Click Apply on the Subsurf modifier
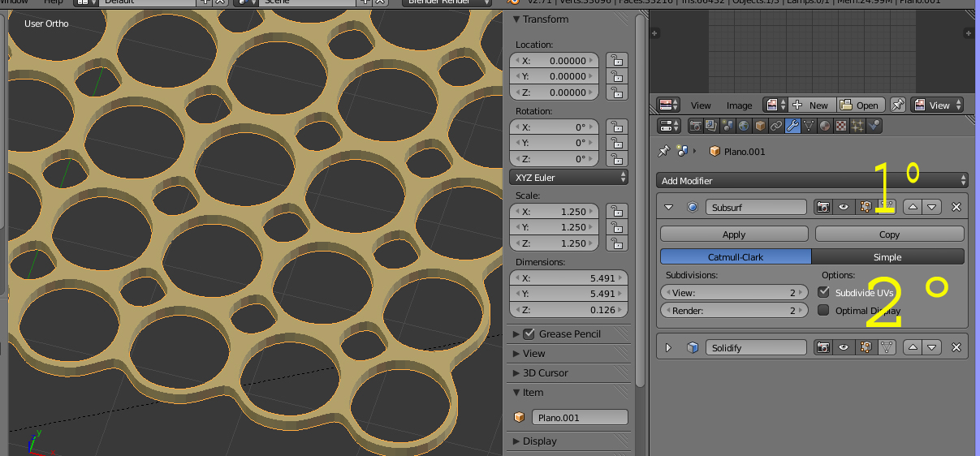The image size is (980, 456). click(x=734, y=234)
